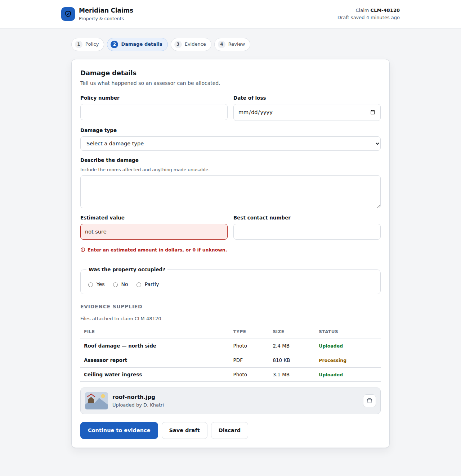Image resolution: width=461 pixels, height=476 pixels.
Task: Click the 3.1 MB size value
Action: click(281, 375)
